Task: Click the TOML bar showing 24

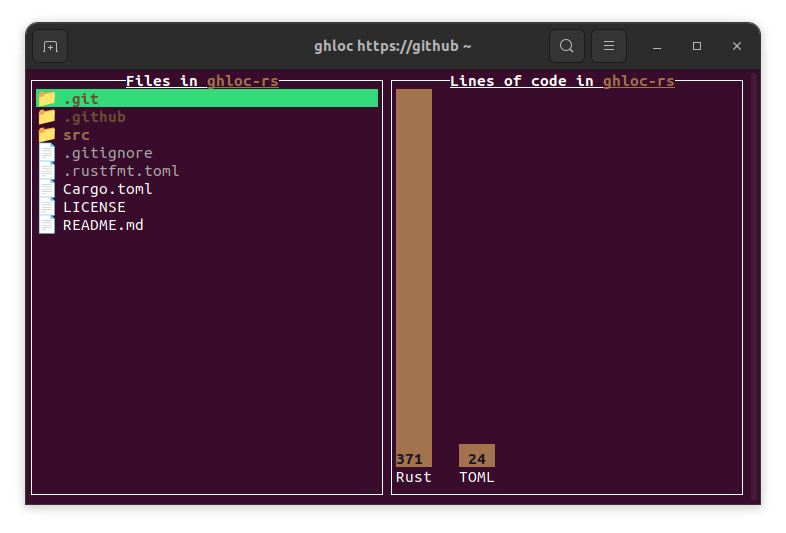Action: click(x=477, y=455)
